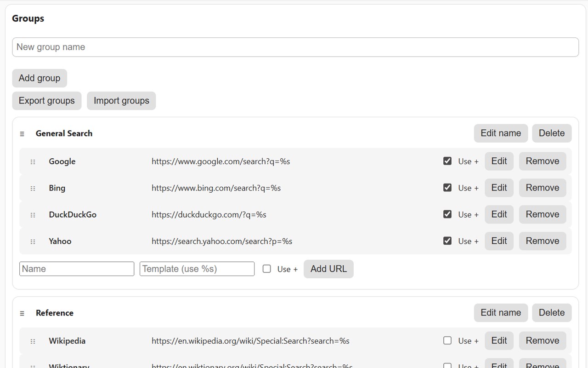Viewport: 588px width, 368px height.
Task: Edit the Bing search entry
Action: [499, 188]
